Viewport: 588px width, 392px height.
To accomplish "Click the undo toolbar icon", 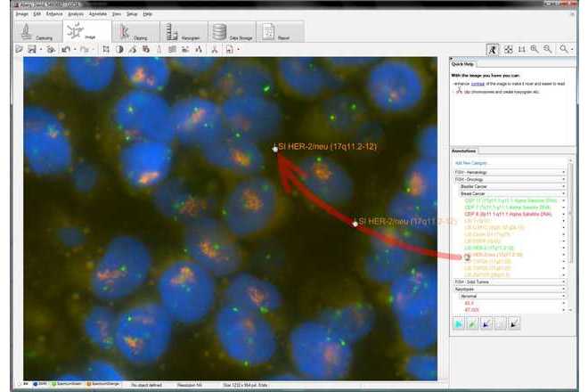I will tap(66, 49).
